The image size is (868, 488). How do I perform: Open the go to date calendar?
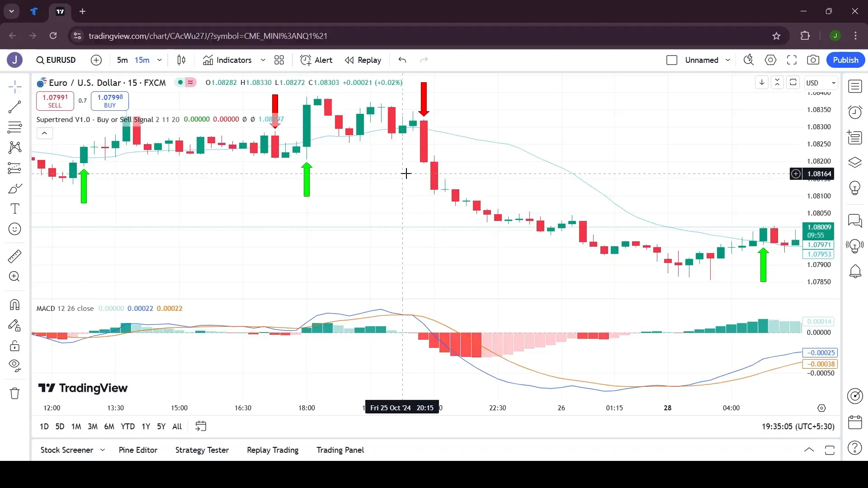[x=201, y=427]
